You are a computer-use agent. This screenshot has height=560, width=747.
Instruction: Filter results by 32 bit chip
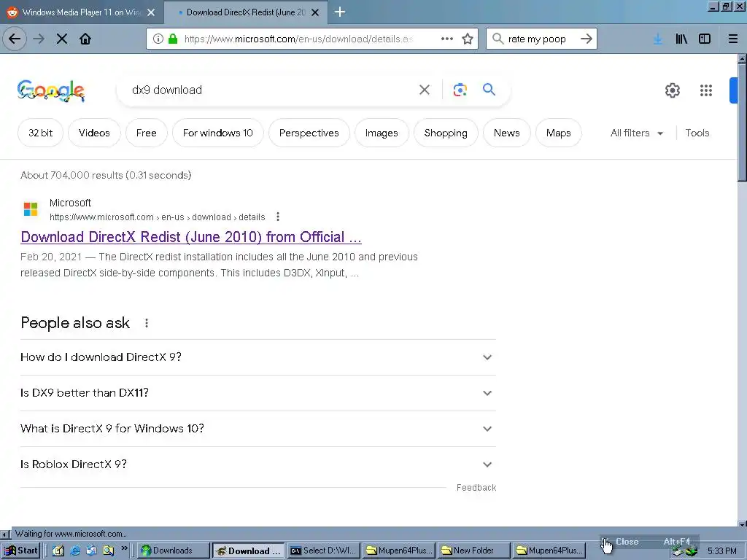41,133
